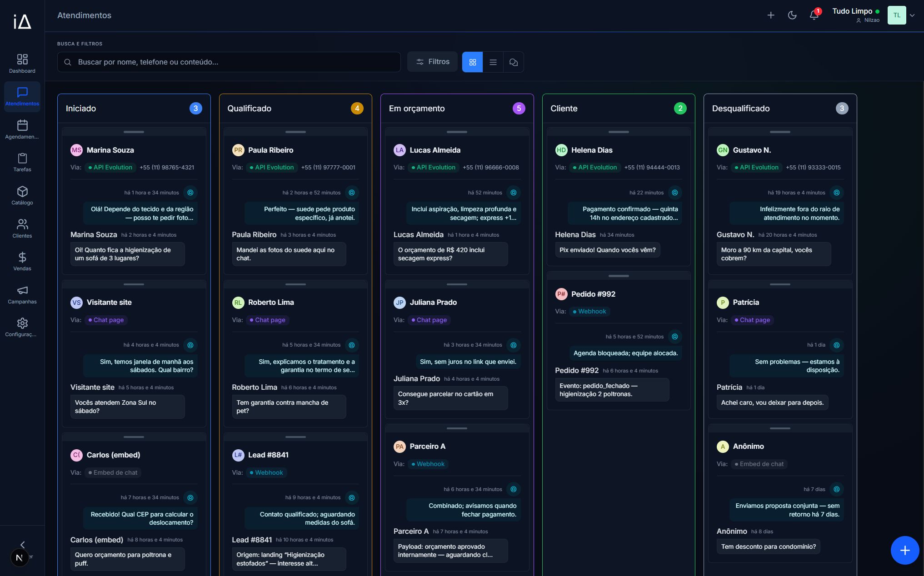Viewport: 924px width, 576px height.
Task: Click Marina Souza's MS avatar
Action: pyautogui.click(x=76, y=150)
